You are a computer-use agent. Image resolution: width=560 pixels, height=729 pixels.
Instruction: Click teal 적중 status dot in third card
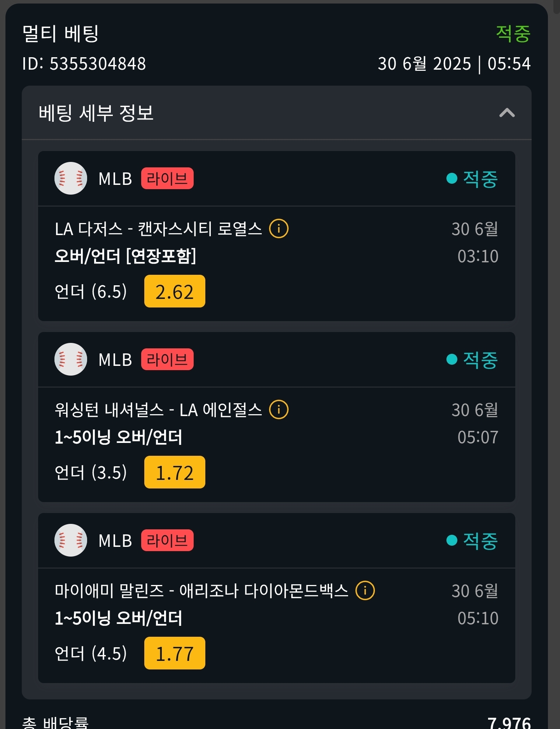click(x=452, y=540)
